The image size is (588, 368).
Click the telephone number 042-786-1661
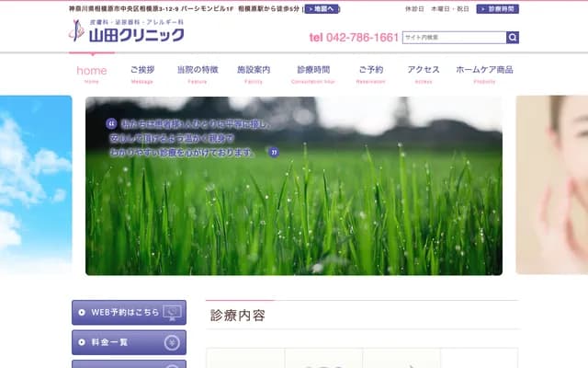(354, 38)
